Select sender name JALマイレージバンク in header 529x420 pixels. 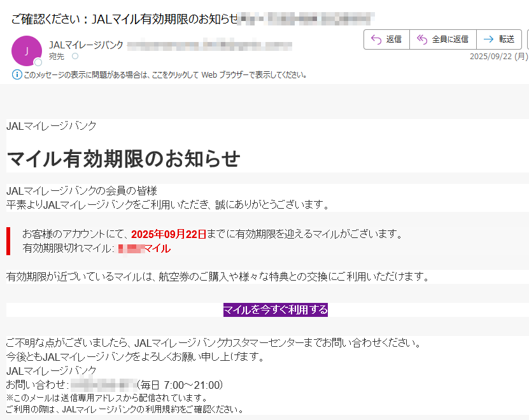(x=86, y=45)
